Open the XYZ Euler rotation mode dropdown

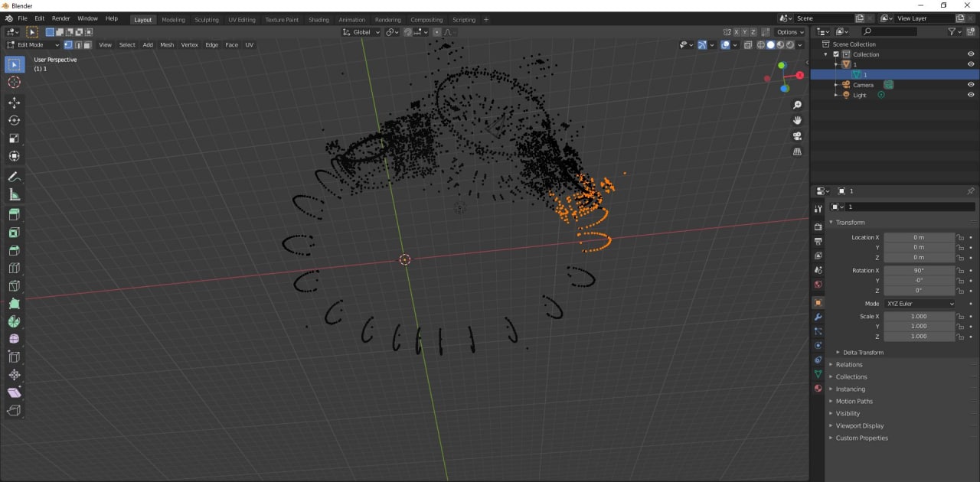(x=920, y=304)
